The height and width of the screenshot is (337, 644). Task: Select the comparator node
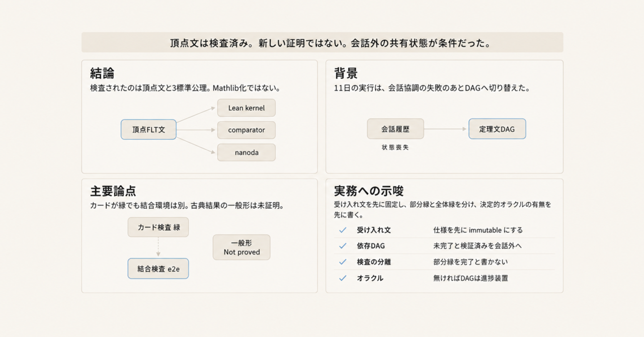pos(247,130)
